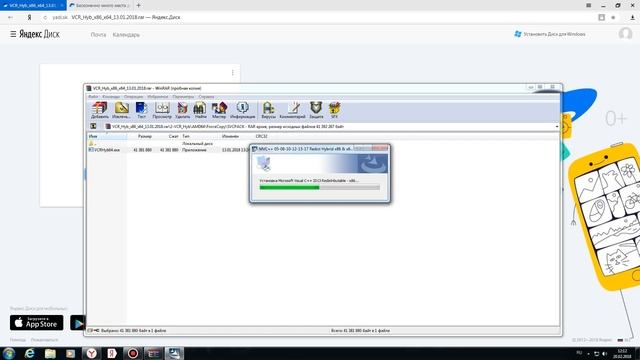Sort by the Изменён column header
This screenshot has width=640, height=360.
tap(237, 136)
